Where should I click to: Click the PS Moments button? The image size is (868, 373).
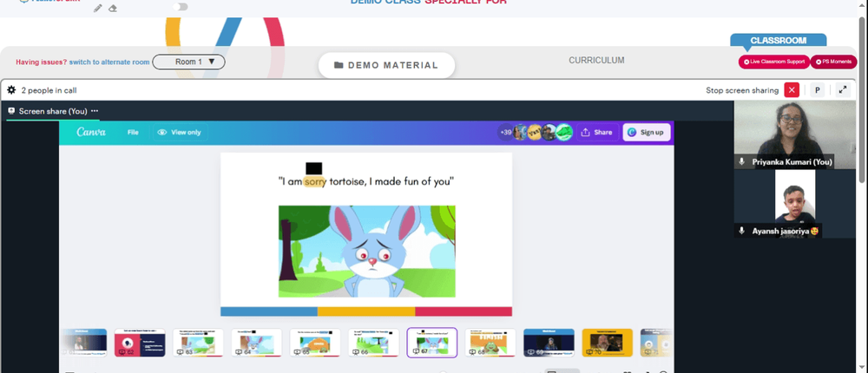point(833,62)
